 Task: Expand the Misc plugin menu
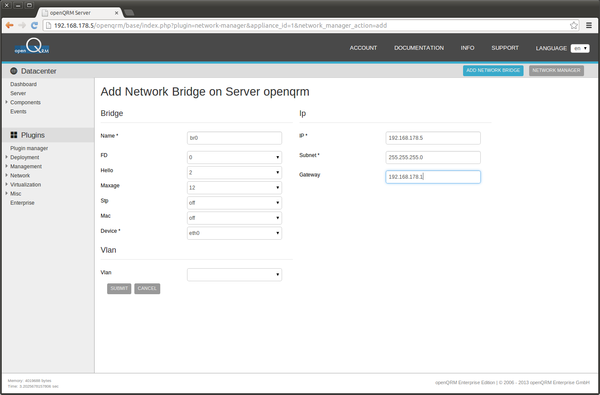click(x=7, y=194)
